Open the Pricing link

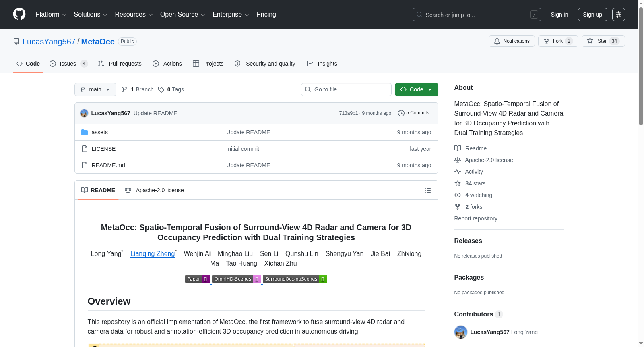point(266,15)
